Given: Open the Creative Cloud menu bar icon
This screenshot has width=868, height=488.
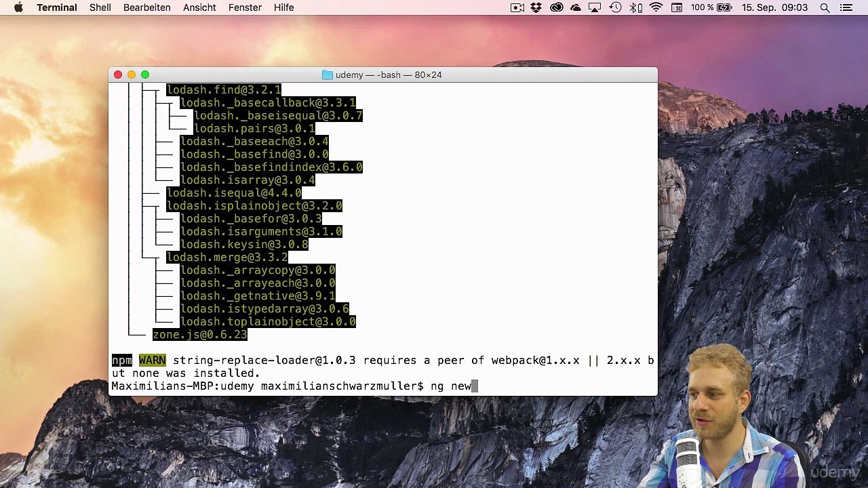Looking at the screenshot, I should tap(557, 7).
